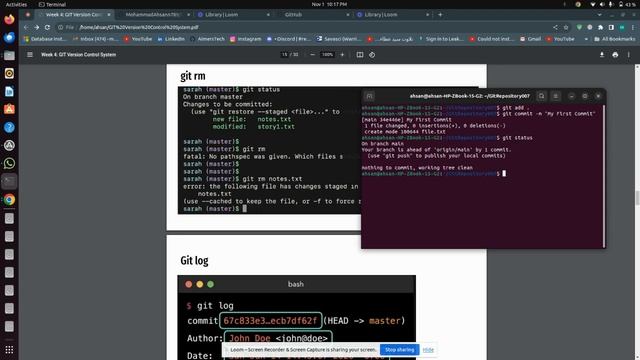
Task: Click the Terminal icon in dock
Action: point(9,181)
